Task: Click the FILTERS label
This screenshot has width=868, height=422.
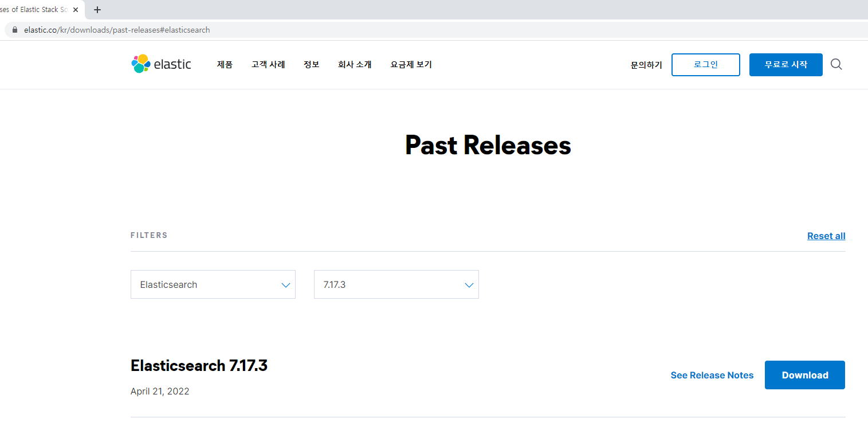Action: [x=149, y=235]
